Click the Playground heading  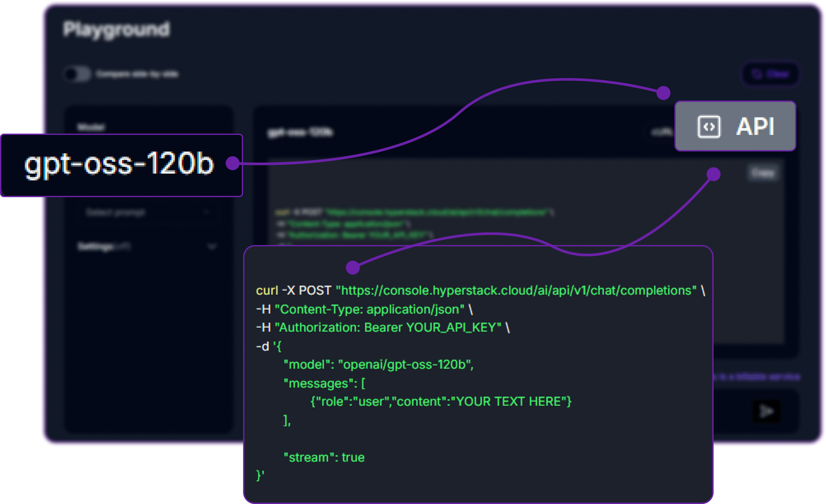point(116,30)
